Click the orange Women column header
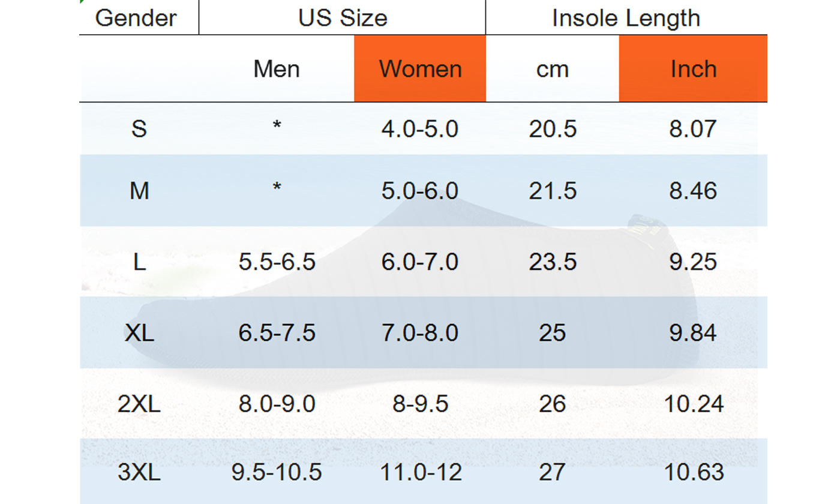 (420, 69)
